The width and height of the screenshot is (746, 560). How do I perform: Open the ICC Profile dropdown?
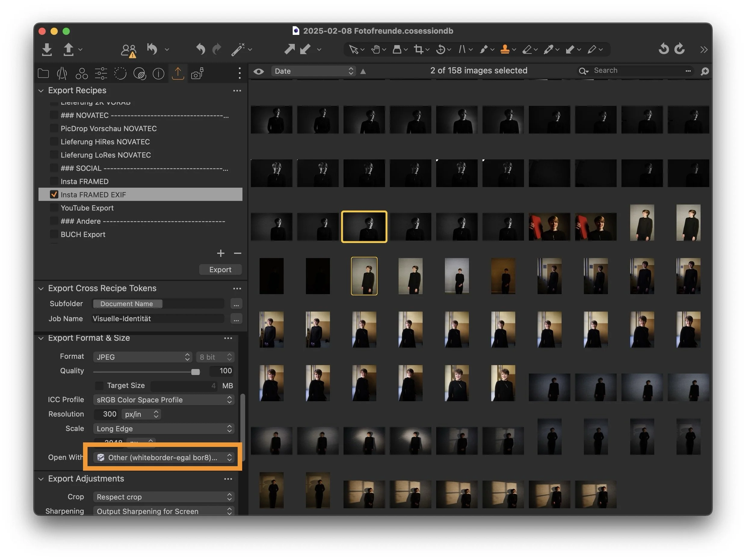pos(164,399)
